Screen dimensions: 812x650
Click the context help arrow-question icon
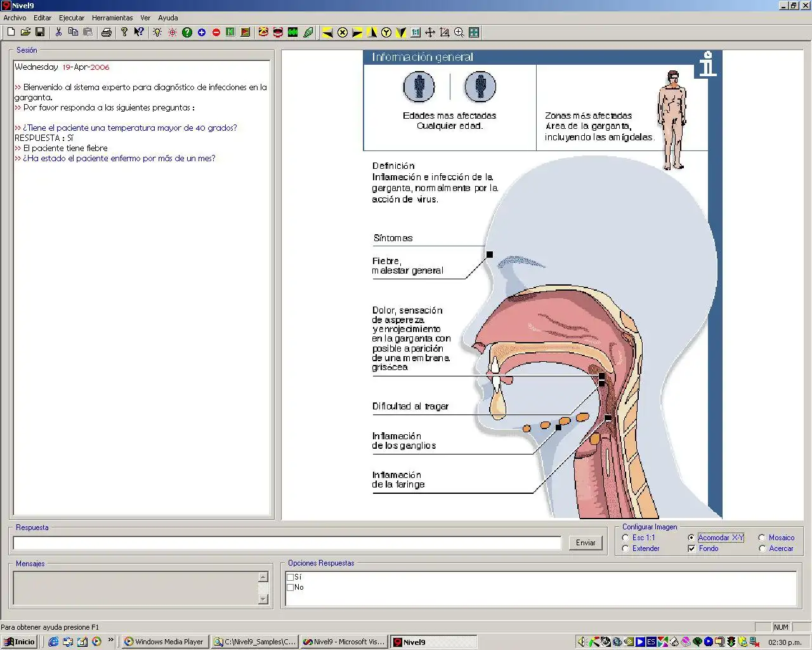(x=139, y=32)
